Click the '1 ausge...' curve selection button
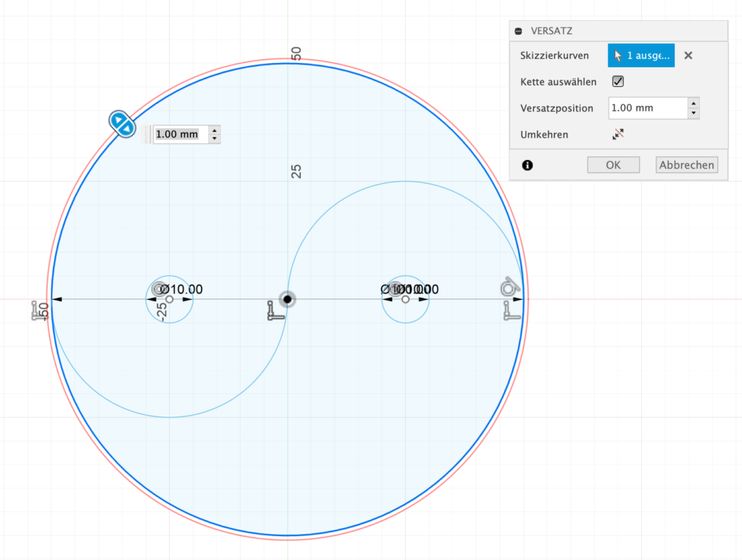742x560 pixels. click(641, 56)
